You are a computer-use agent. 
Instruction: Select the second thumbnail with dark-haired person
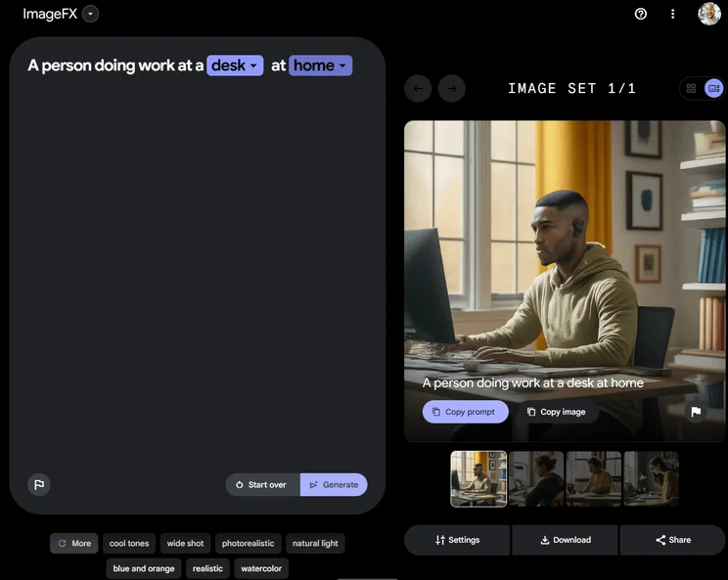(536, 479)
